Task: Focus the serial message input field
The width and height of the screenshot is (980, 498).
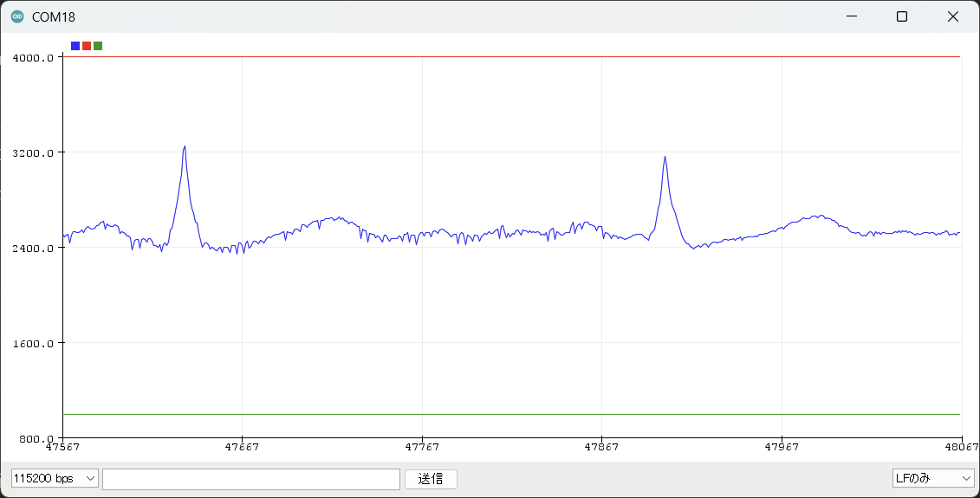Action: (250, 479)
